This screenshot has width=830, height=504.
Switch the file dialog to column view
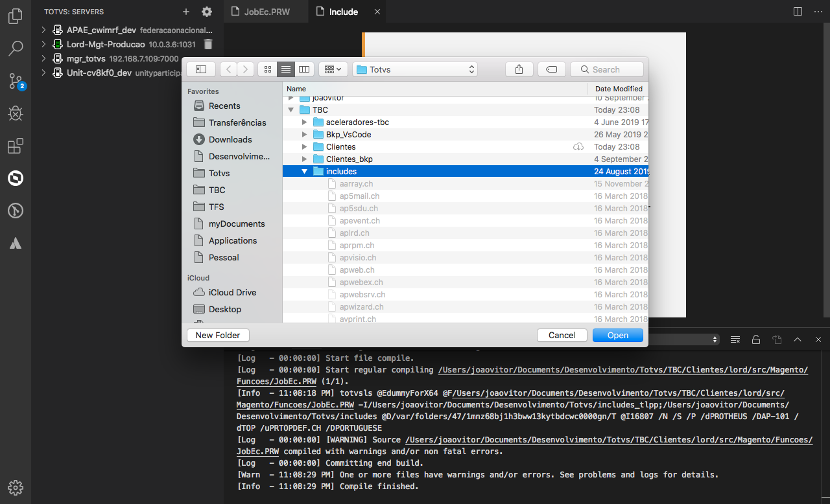304,69
